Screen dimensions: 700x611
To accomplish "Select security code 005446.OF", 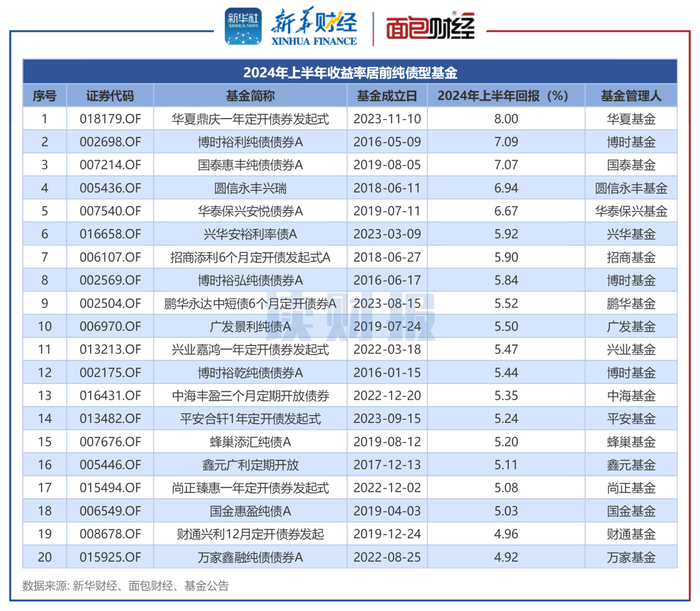I will coord(110,465).
